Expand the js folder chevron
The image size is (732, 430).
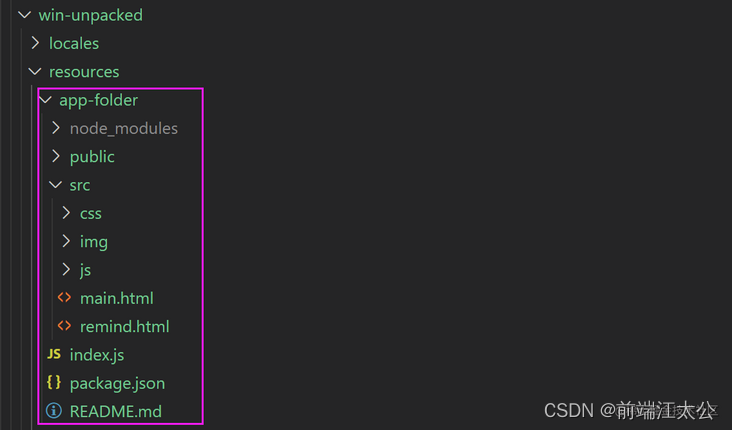(66, 269)
